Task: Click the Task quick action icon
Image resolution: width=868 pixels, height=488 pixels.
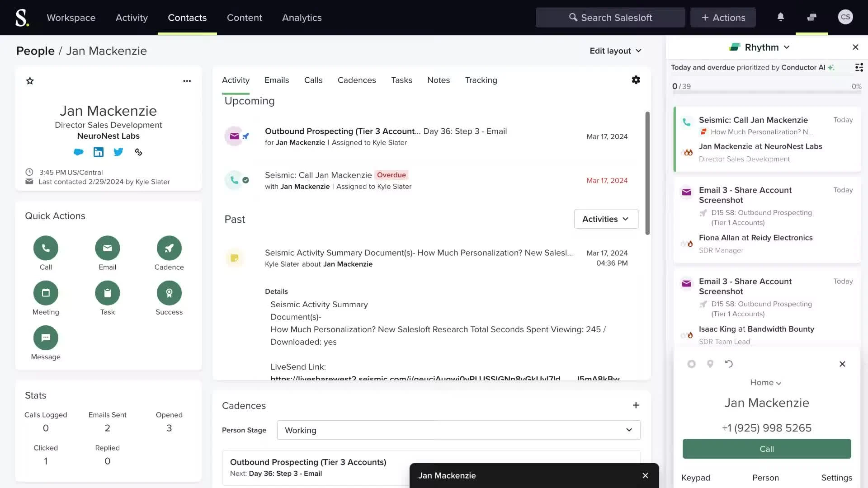Action: (108, 293)
